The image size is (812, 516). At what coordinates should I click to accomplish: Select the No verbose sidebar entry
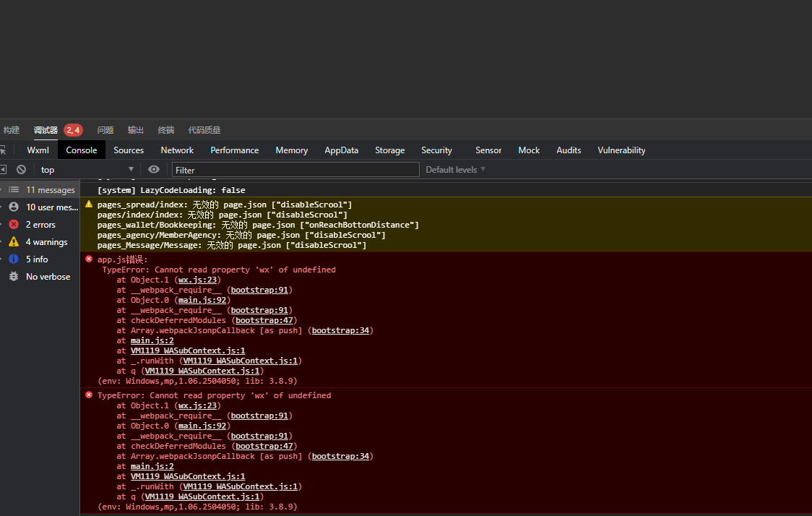(40, 277)
